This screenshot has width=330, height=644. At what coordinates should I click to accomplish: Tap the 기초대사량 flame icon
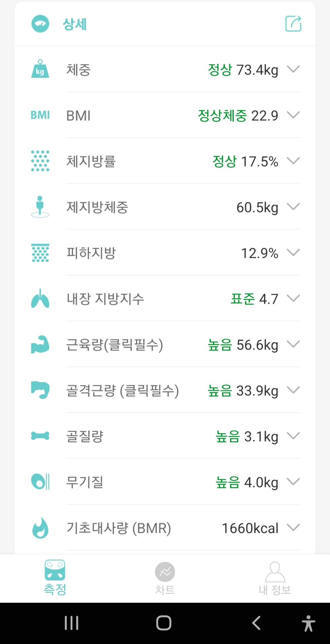point(40,528)
